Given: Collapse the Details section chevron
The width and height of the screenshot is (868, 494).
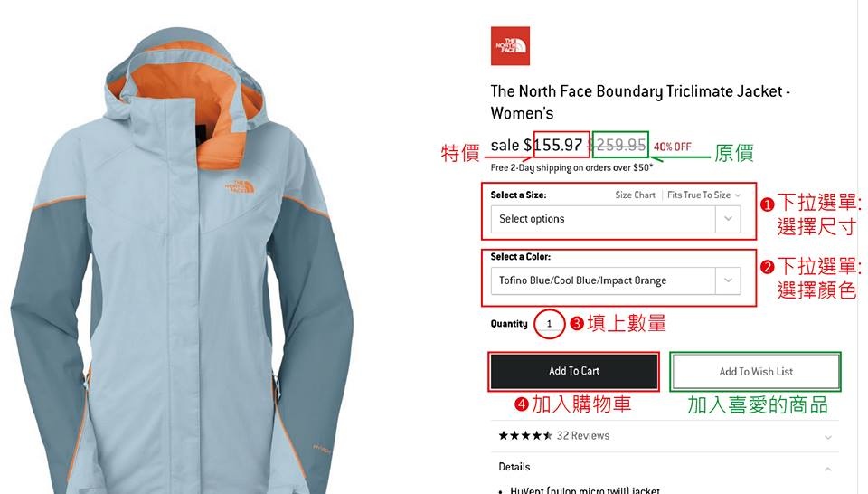Looking at the screenshot, I should 827,469.
